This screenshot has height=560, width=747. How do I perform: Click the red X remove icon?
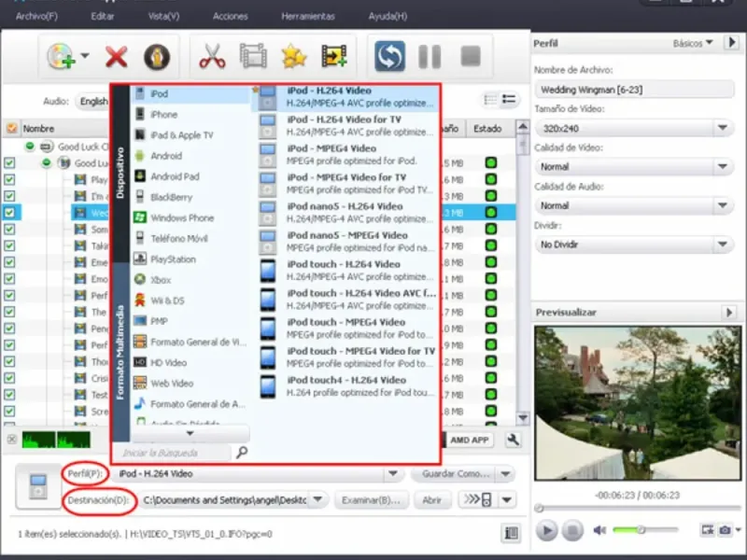[116, 57]
